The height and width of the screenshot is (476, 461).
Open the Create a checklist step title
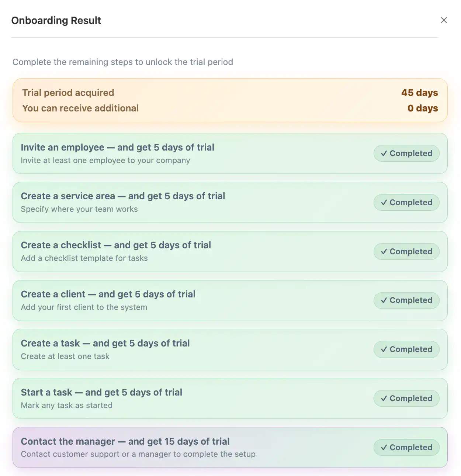coord(116,245)
